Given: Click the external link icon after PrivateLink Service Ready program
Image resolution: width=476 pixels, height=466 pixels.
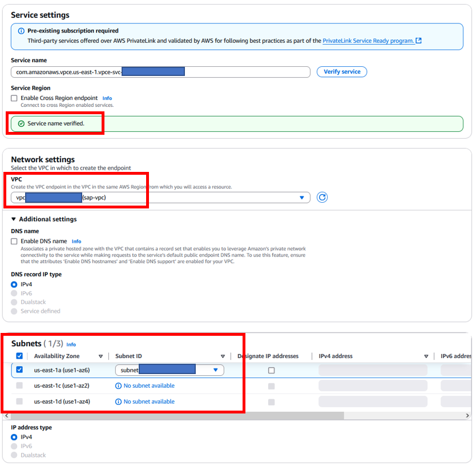Looking at the screenshot, I should (418, 41).
